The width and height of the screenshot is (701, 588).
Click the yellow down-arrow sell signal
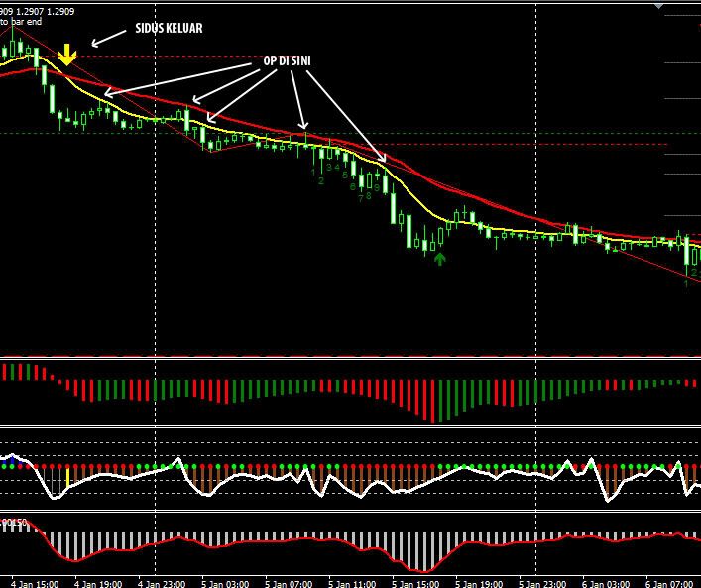pos(66,55)
